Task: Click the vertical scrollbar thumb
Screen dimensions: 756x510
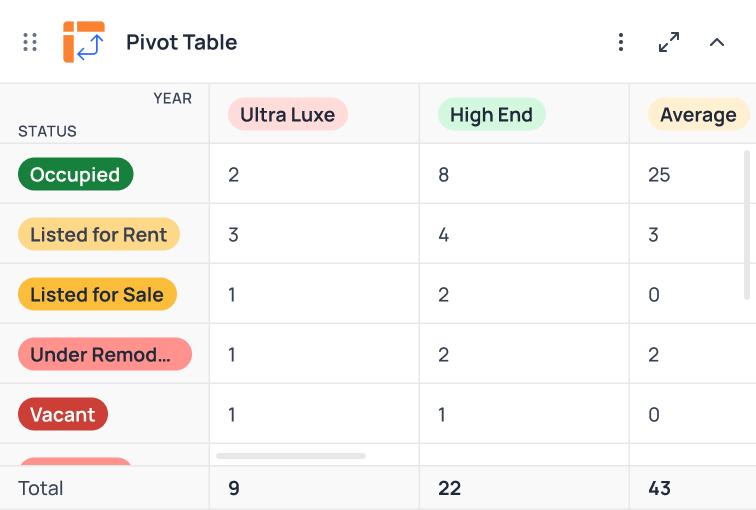Action: tap(747, 224)
